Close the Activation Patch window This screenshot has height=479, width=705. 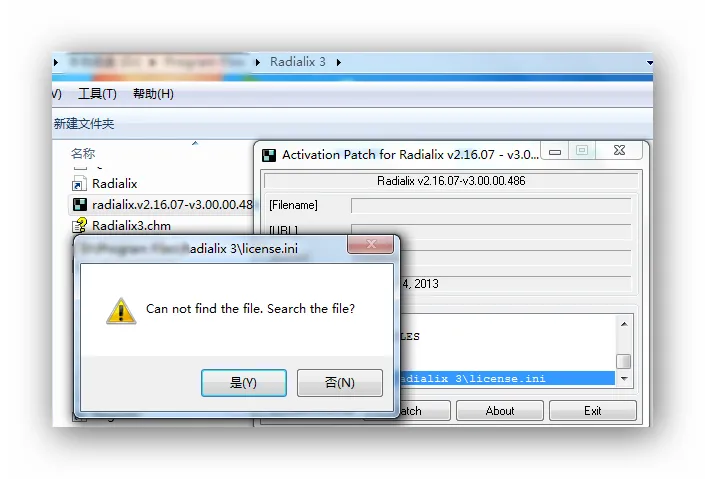tap(619, 151)
